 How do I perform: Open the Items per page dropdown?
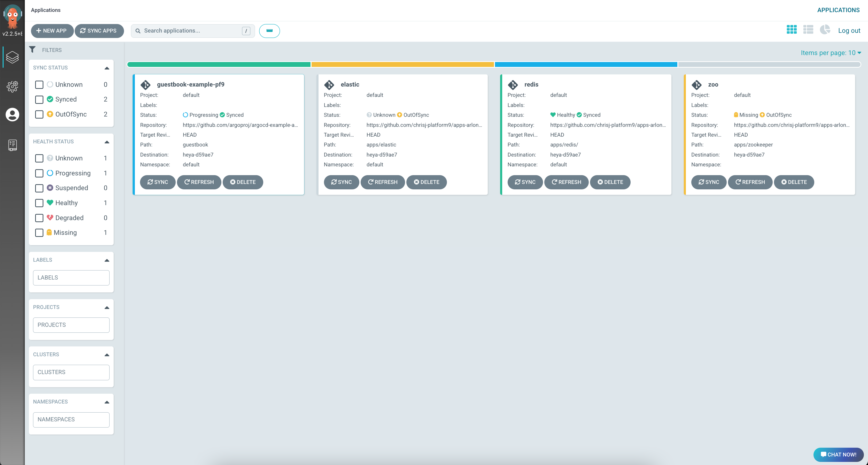[x=831, y=53]
